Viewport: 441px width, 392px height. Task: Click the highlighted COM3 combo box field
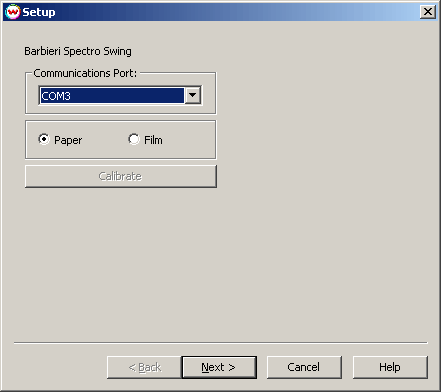112,96
